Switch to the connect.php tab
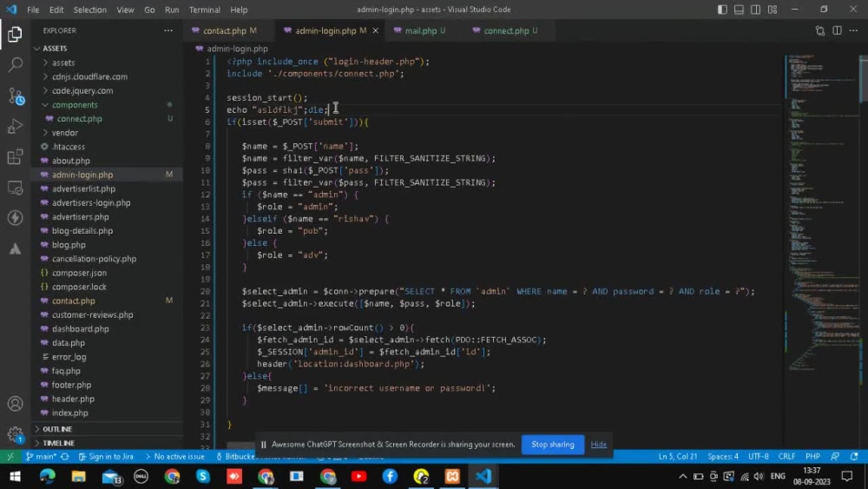The width and height of the screenshot is (868, 489). [x=506, y=30]
